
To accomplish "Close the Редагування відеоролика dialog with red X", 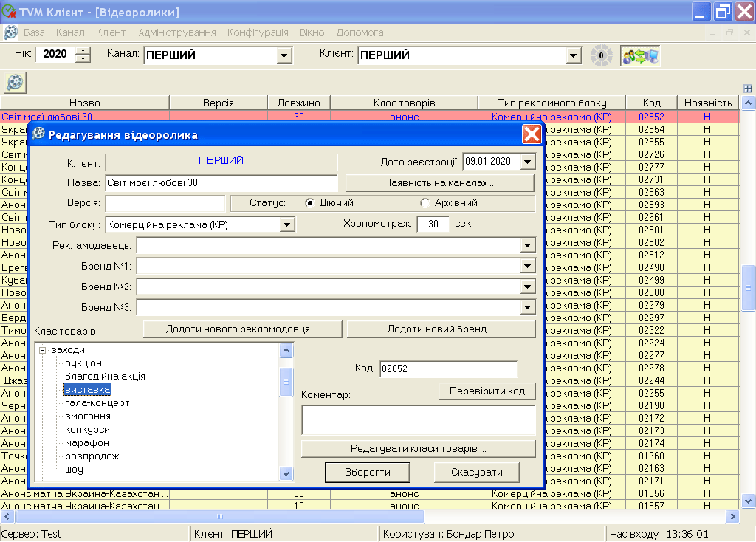I will coord(532,134).
